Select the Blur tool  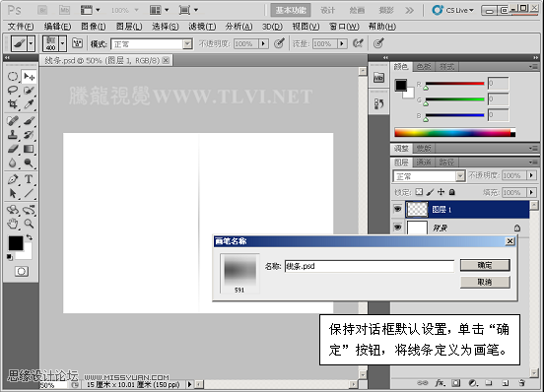pyautogui.click(x=13, y=163)
